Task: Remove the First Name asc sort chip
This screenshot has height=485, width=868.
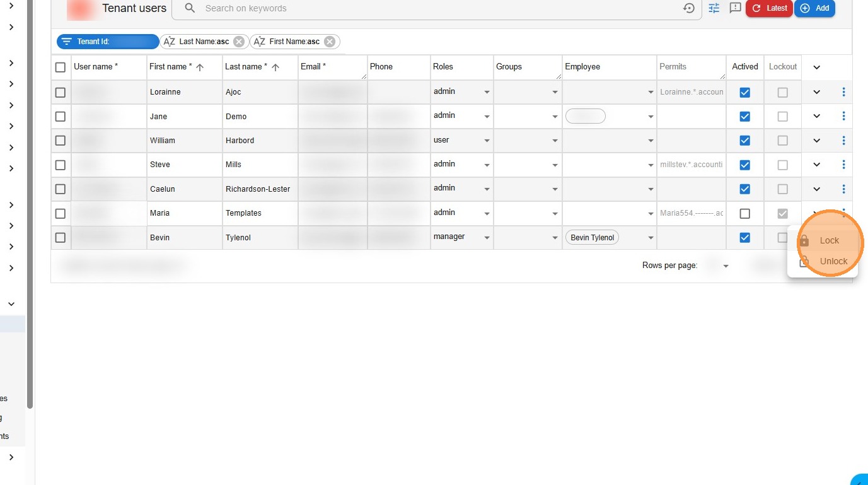Action: (329, 42)
